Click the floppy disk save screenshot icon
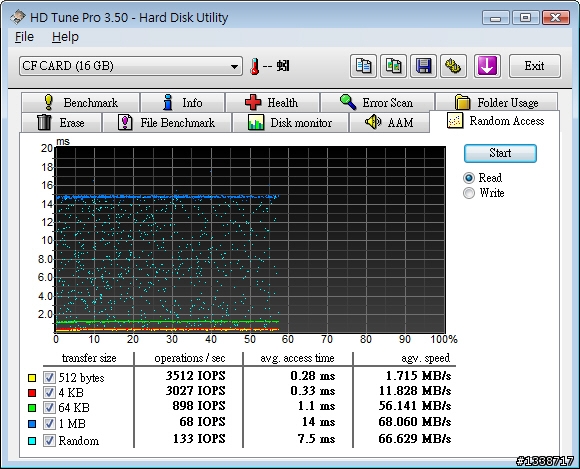Screen dimensions: 580x469 [424, 66]
